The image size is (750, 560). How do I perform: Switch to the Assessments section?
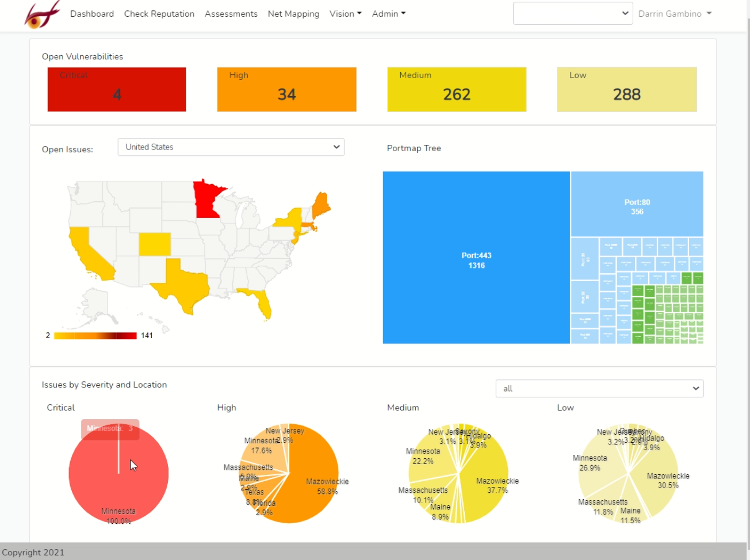pyautogui.click(x=231, y=14)
